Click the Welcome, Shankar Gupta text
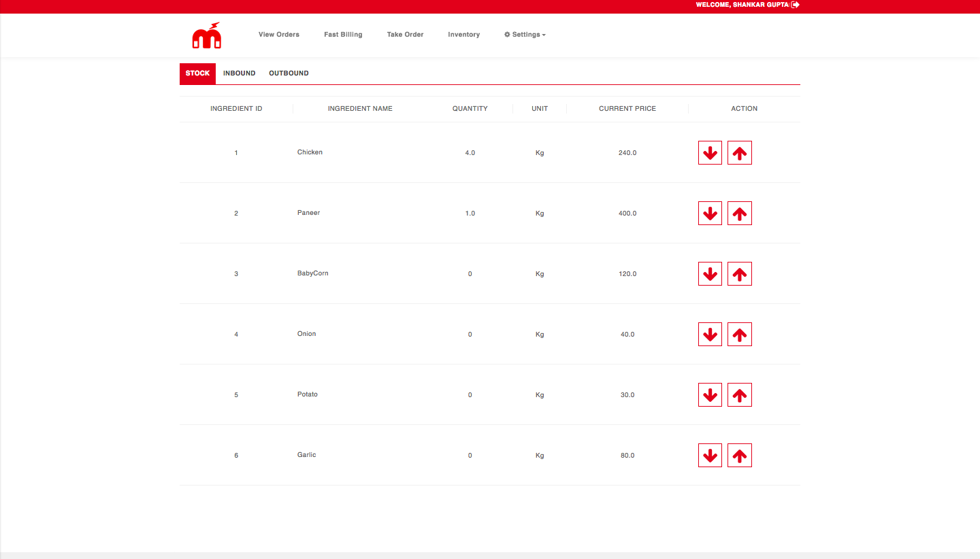 point(742,5)
